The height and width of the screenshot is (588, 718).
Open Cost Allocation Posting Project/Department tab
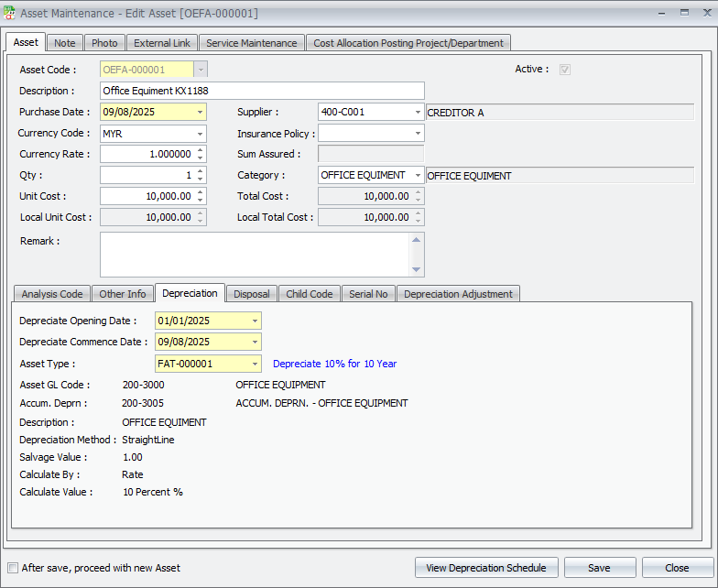click(x=408, y=43)
